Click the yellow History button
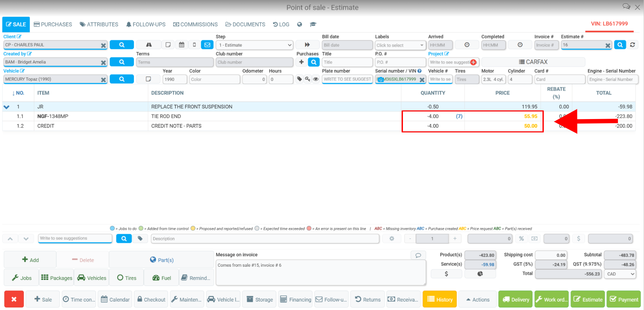 [440, 299]
